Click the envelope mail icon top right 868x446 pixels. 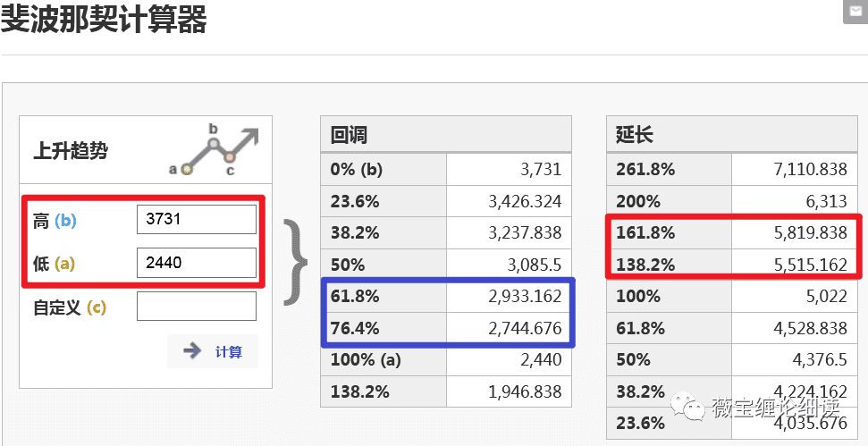[855, 9]
